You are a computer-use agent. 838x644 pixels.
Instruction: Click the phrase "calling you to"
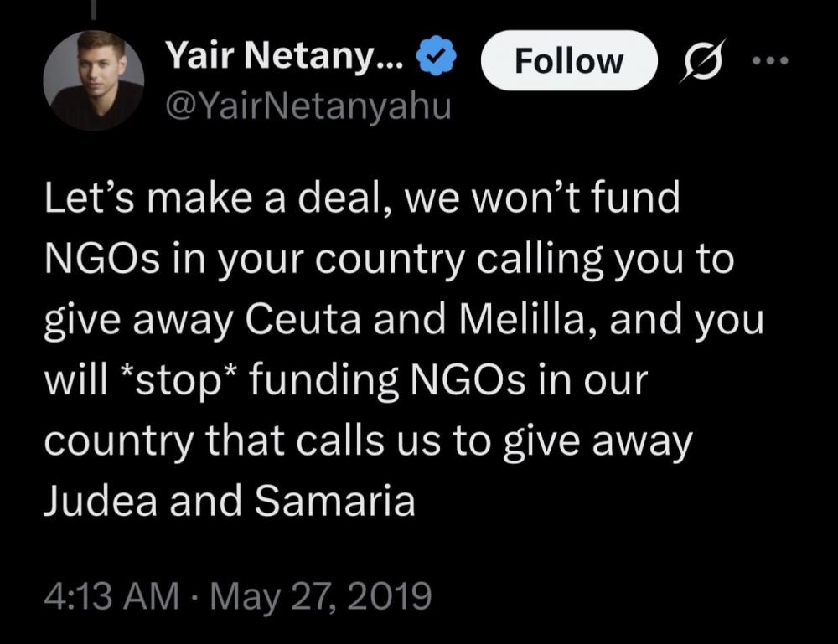[605, 260]
